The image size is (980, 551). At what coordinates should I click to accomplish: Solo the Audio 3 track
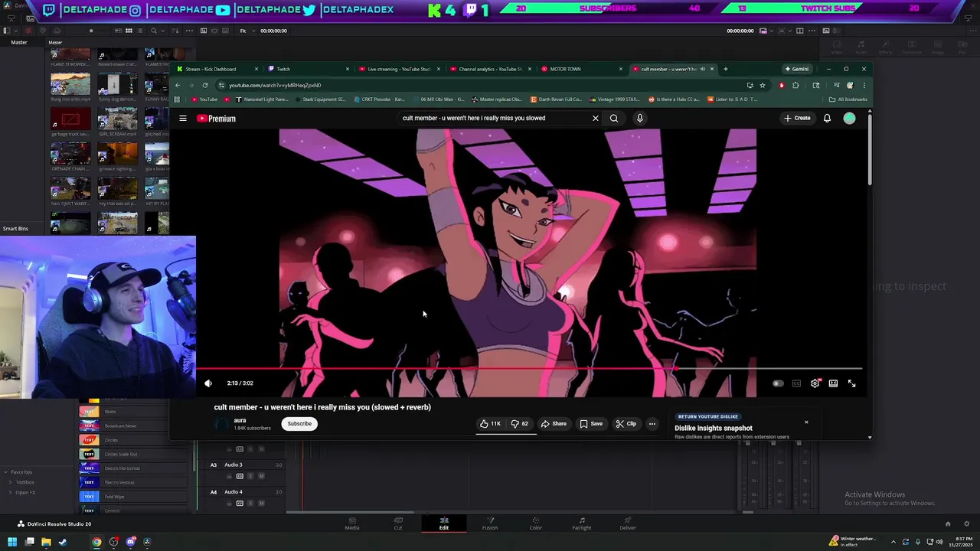250,476
